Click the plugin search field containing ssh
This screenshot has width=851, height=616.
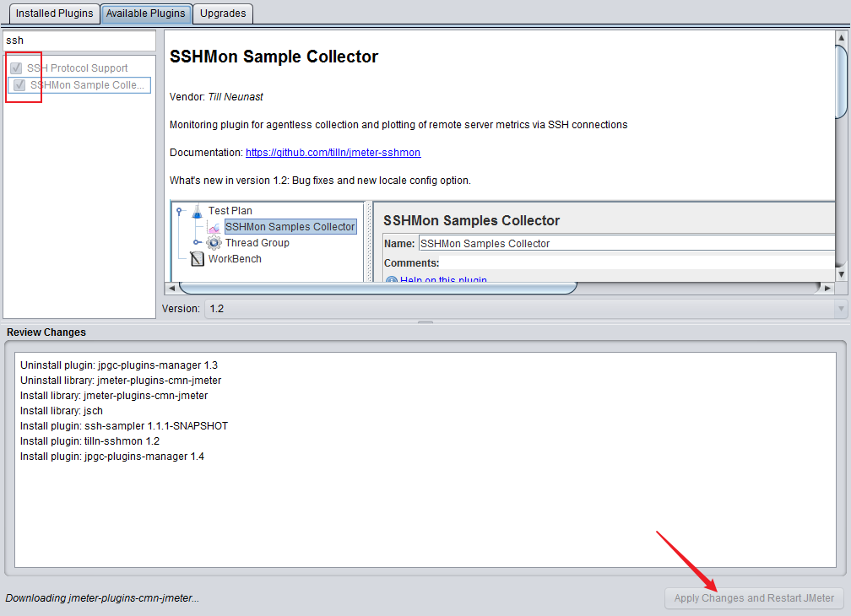click(x=79, y=41)
